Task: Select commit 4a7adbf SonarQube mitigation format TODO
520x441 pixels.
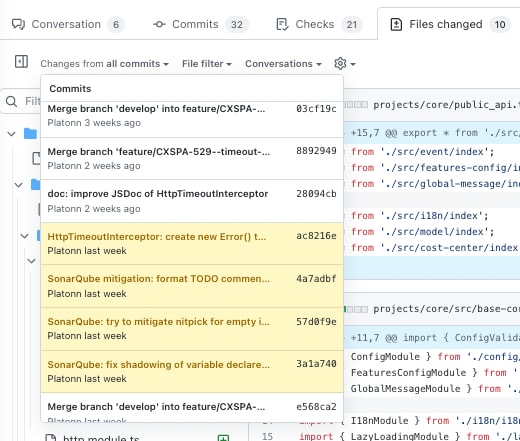Action: [192, 286]
